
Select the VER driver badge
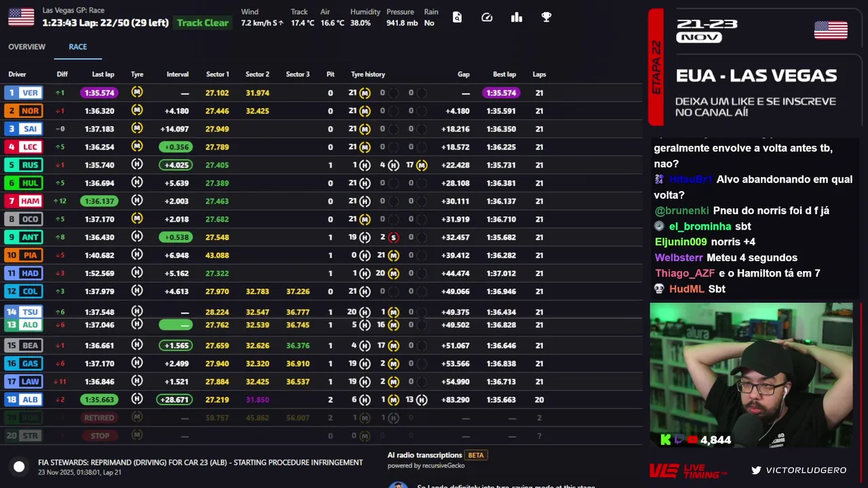pyautogui.click(x=23, y=92)
